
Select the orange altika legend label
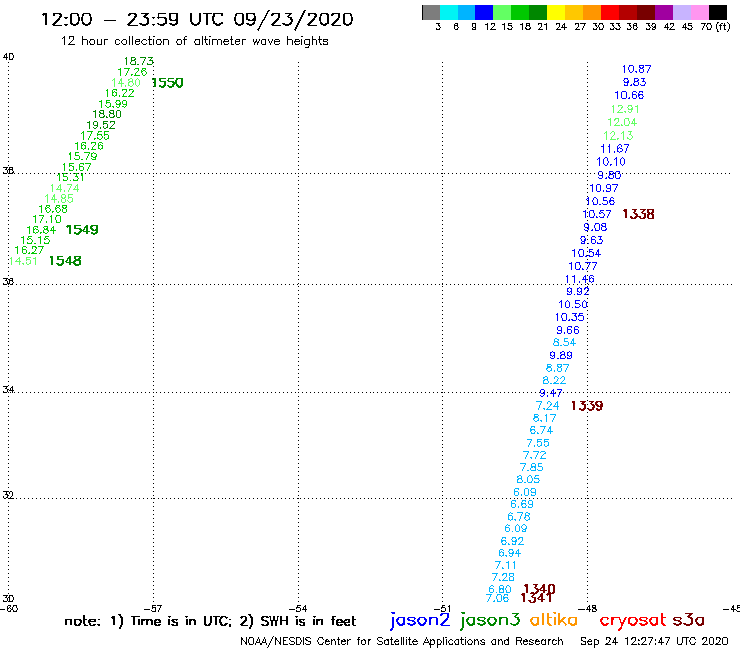pos(554,620)
